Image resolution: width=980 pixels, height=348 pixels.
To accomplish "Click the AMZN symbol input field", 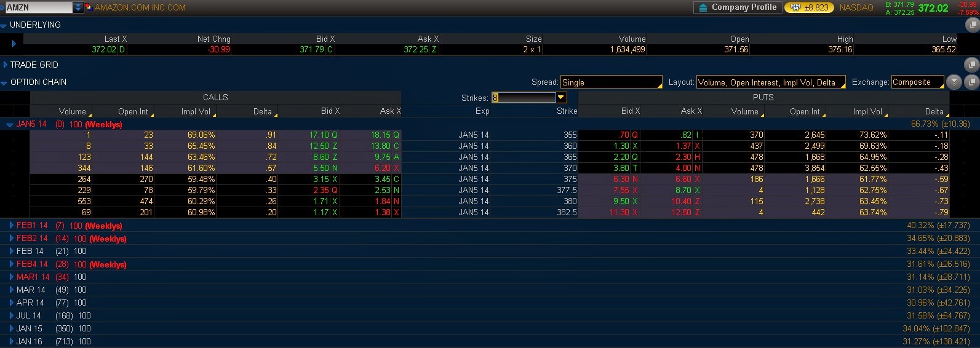I will 39,7.
